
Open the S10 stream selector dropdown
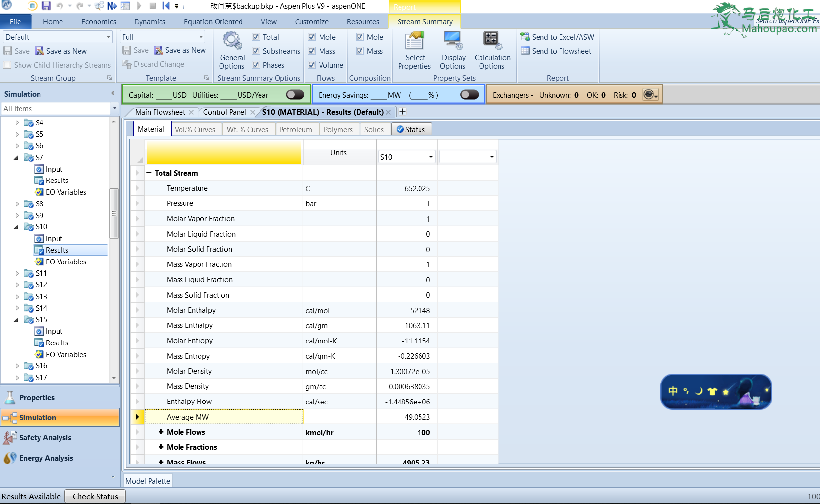point(431,157)
